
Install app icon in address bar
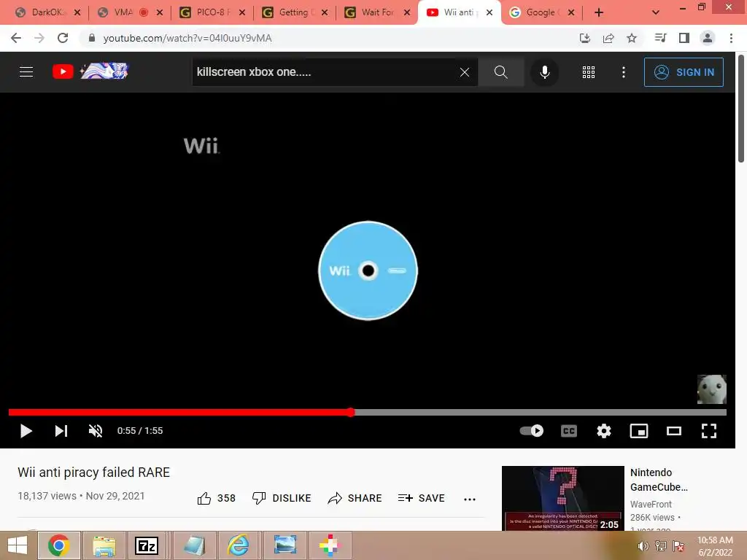pos(584,38)
